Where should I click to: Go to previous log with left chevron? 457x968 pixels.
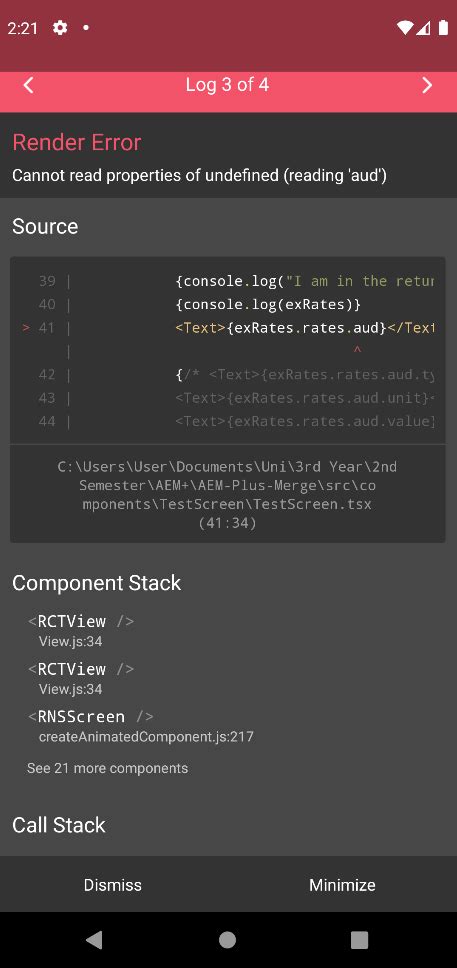pyautogui.click(x=28, y=85)
